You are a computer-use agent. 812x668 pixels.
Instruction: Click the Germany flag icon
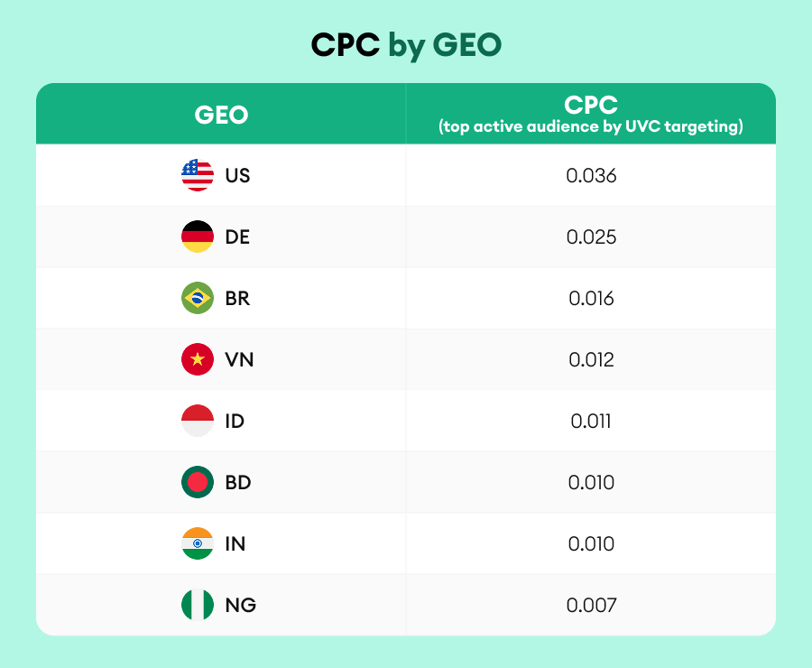(x=198, y=237)
